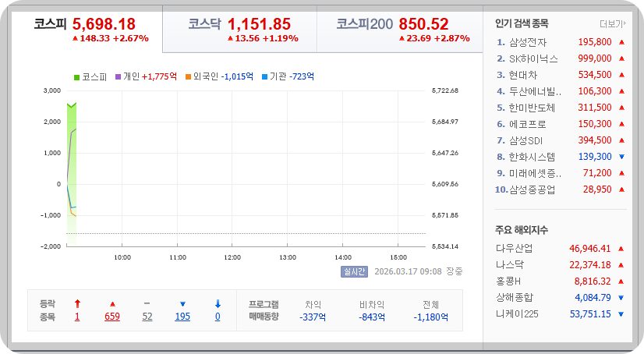Viewport: 644px width, 354px height.
Task: Click 기관 net value -723억
Action: point(302,76)
